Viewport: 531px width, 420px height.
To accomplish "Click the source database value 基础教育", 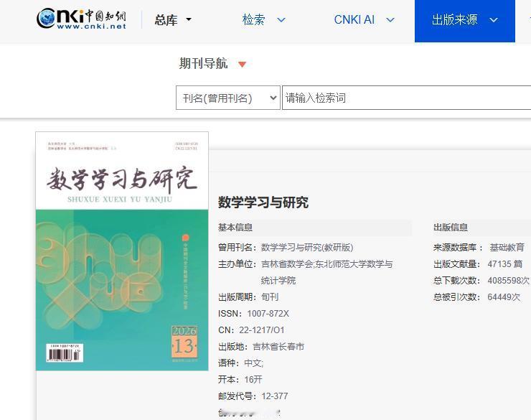I will click(x=507, y=247).
